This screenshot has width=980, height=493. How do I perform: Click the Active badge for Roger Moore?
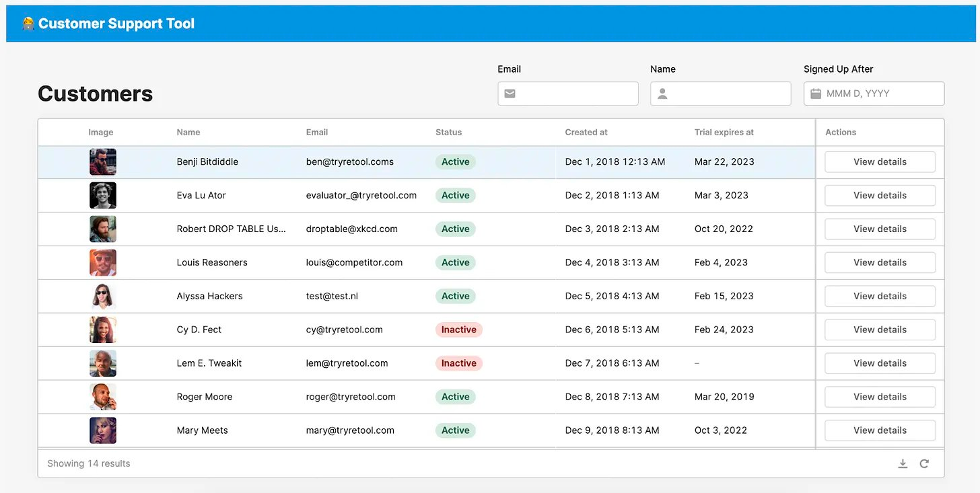[456, 397]
